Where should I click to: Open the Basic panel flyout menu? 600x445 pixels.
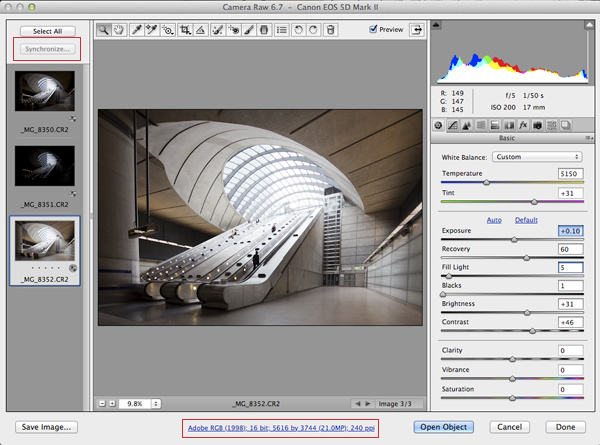coord(589,138)
